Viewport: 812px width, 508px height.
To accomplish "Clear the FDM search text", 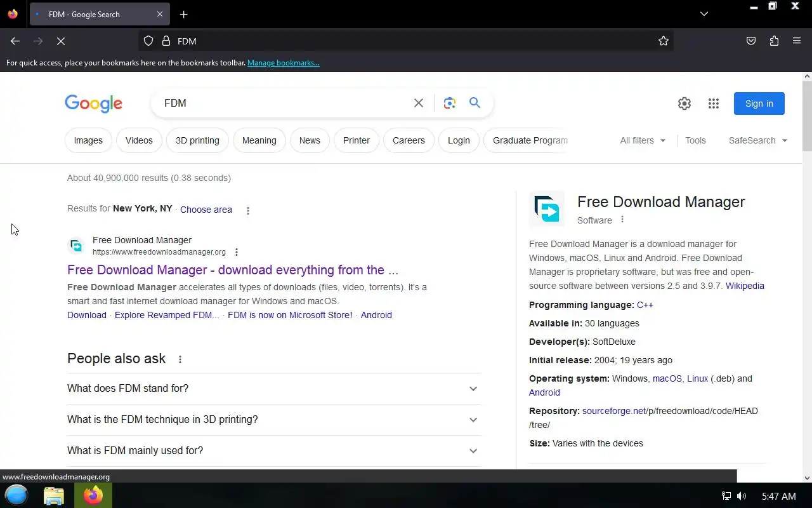I will (419, 103).
